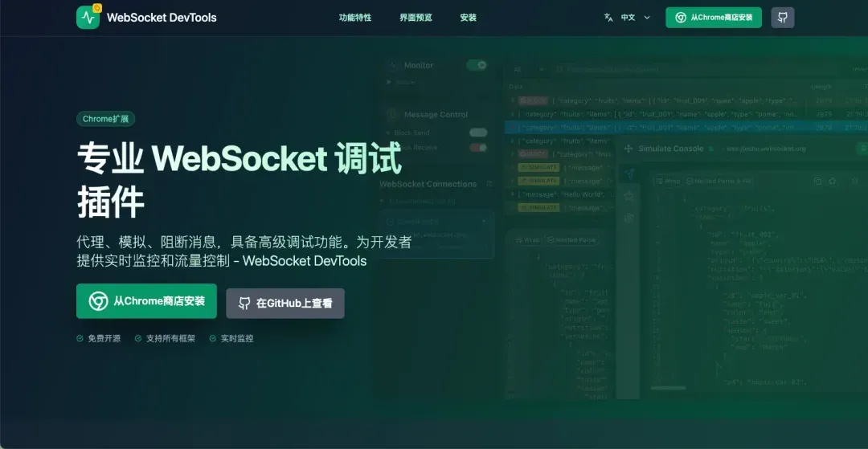Click the copy icon in Simulate Console editor

pos(817,182)
